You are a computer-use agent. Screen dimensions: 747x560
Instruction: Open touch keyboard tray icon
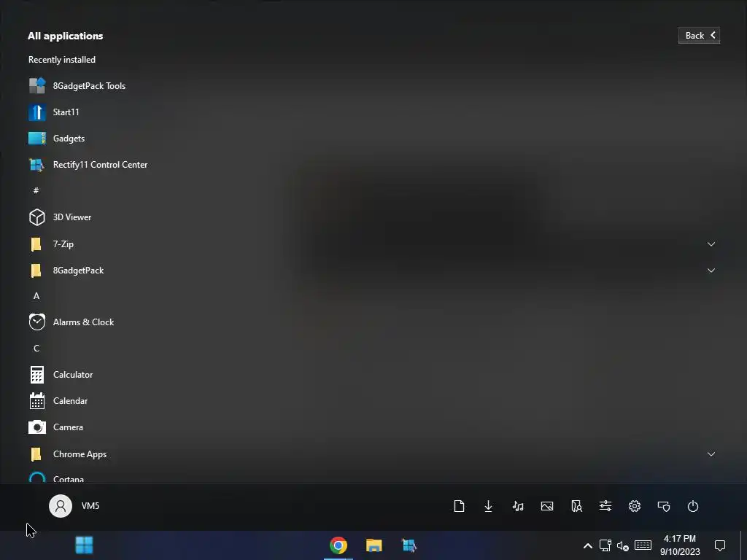(x=643, y=545)
